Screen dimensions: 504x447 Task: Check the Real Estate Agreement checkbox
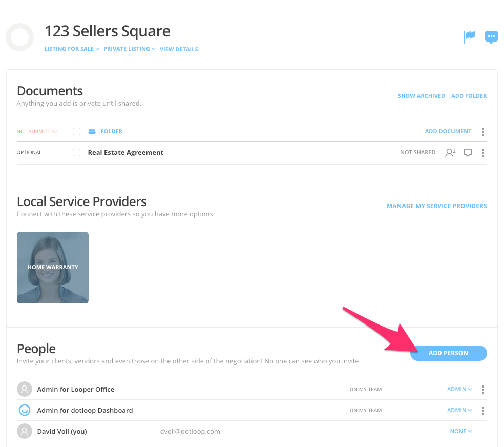(x=76, y=152)
